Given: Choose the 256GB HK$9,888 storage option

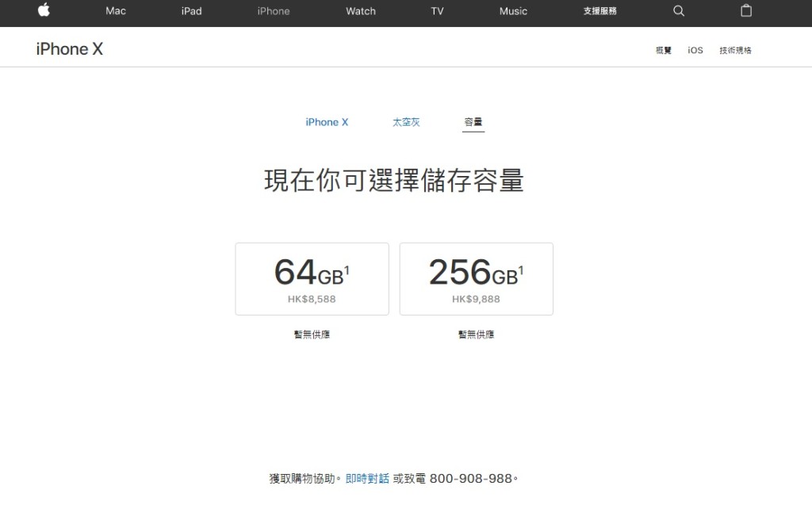Looking at the screenshot, I should (x=476, y=279).
